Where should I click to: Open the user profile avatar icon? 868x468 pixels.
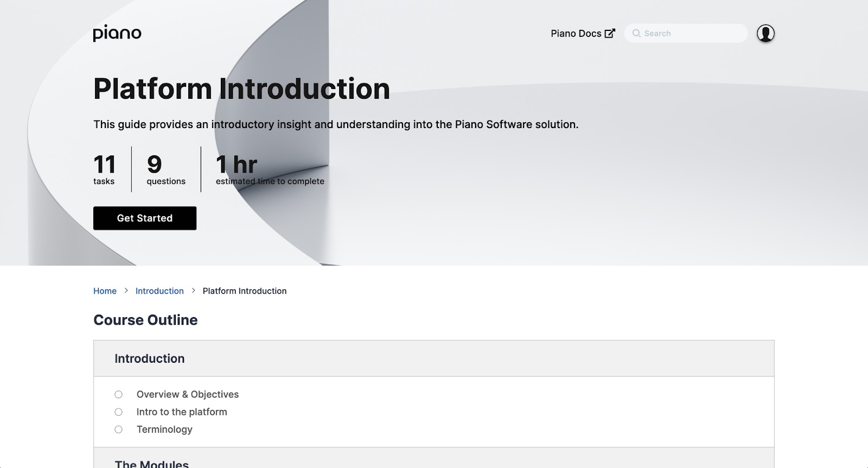(x=765, y=33)
